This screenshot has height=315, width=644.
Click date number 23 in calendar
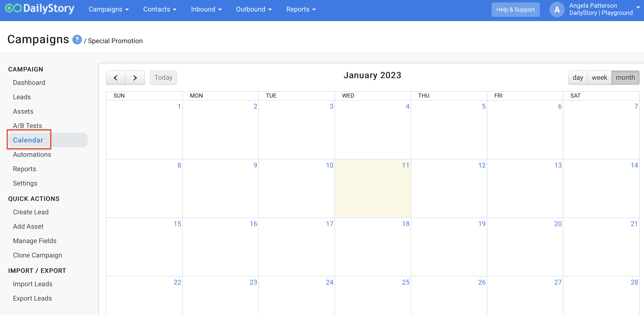click(x=253, y=282)
